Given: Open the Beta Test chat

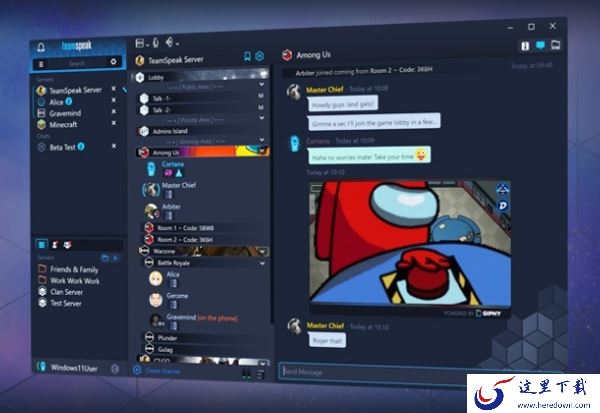Looking at the screenshot, I should [x=61, y=147].
